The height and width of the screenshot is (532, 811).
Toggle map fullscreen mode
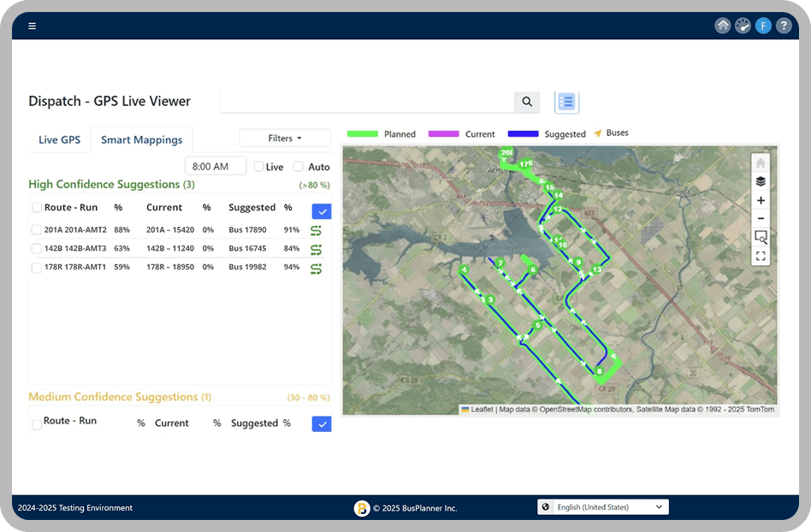click(x=761, y=256)
